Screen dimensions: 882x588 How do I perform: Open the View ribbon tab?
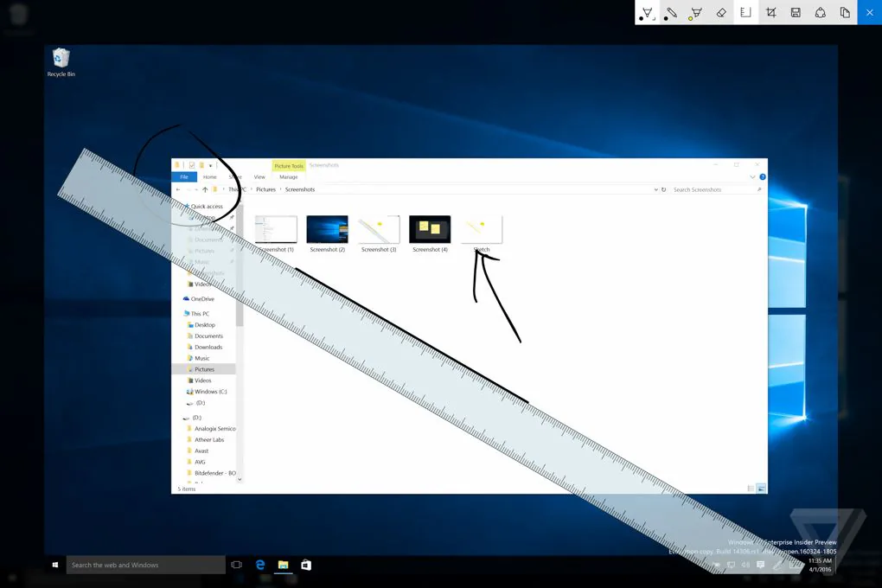(x=259, y=176)
